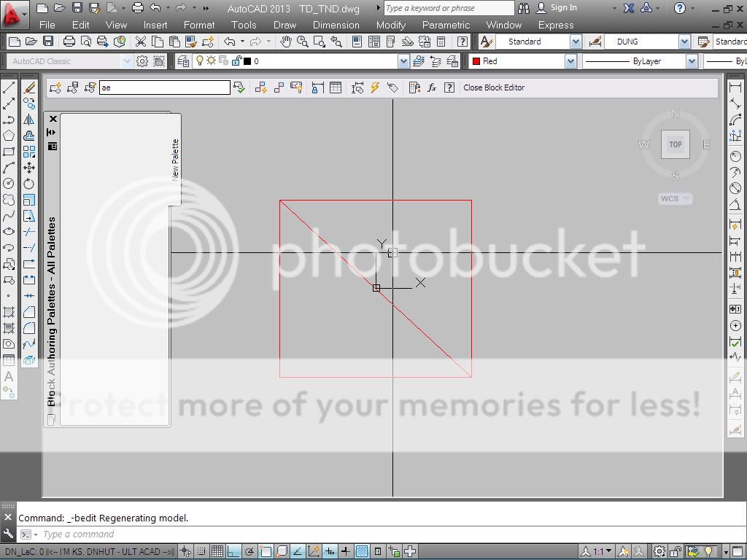This screenshot has width=747, height=560.
Task: Select the Trim modify tool
Action: tap(29, 232)
